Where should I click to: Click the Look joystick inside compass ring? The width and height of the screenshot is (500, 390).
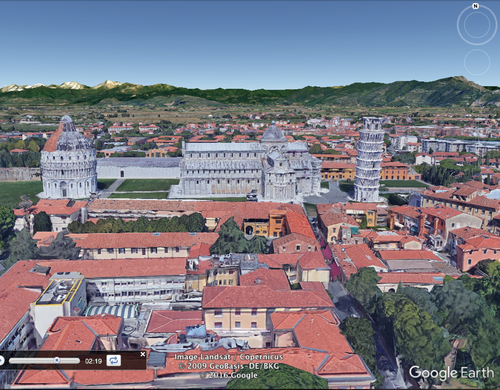pos(477,25)
